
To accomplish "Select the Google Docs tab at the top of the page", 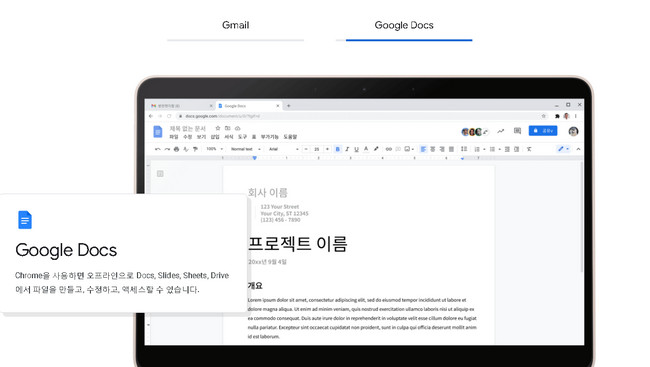I will pyautogui.click(x=404, y=25).
